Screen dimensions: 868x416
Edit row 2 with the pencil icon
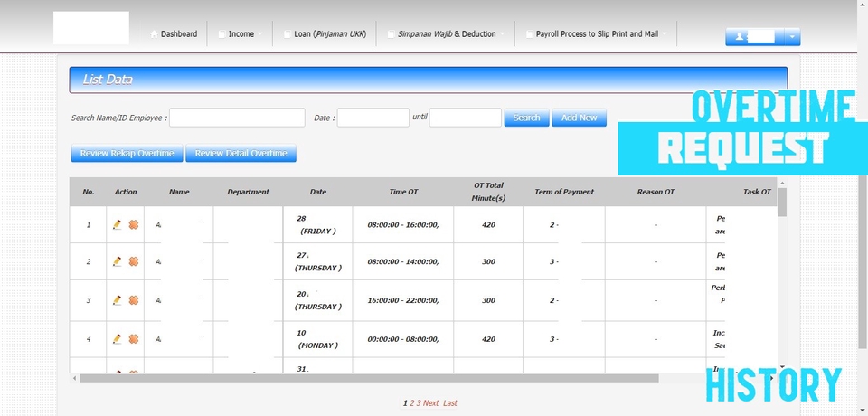point(117,260)
